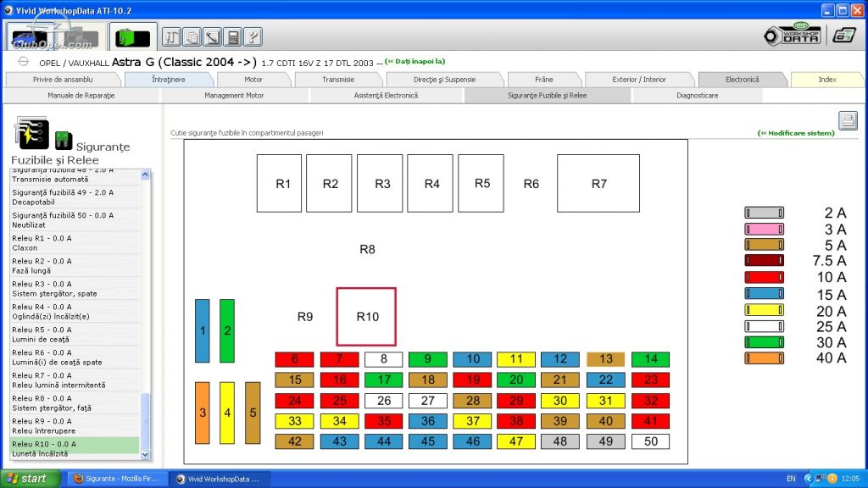Open the help question mark icon
The image size is (868, 488).
coord(253,37)
